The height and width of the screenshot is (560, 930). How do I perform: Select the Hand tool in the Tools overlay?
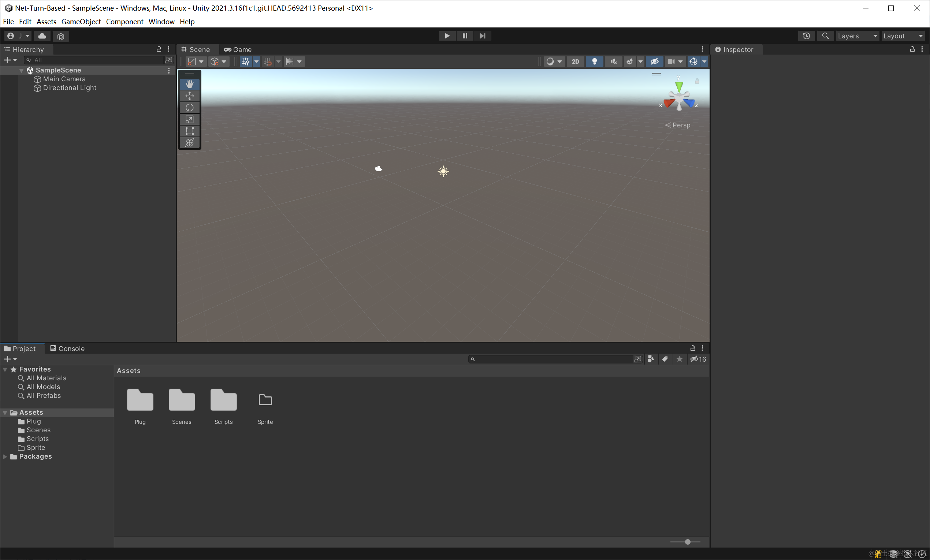(x=189, y=84)
